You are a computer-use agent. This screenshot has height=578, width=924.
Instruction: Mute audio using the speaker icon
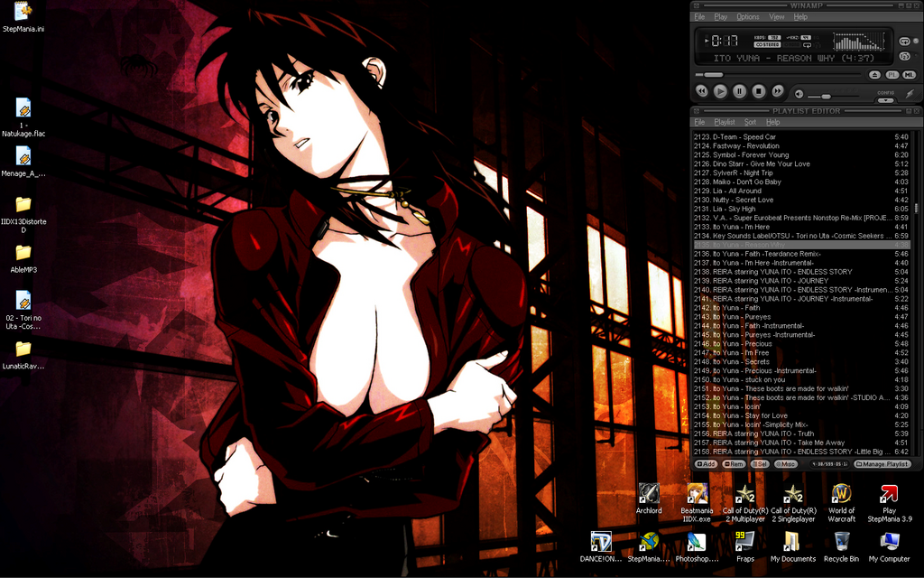[x=799, y=92]
